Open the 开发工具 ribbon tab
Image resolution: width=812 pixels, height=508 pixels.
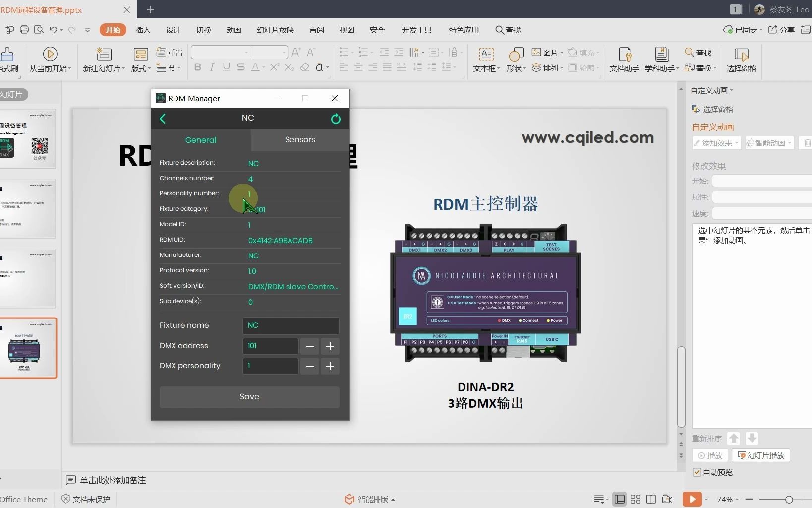tap(416, 30)
